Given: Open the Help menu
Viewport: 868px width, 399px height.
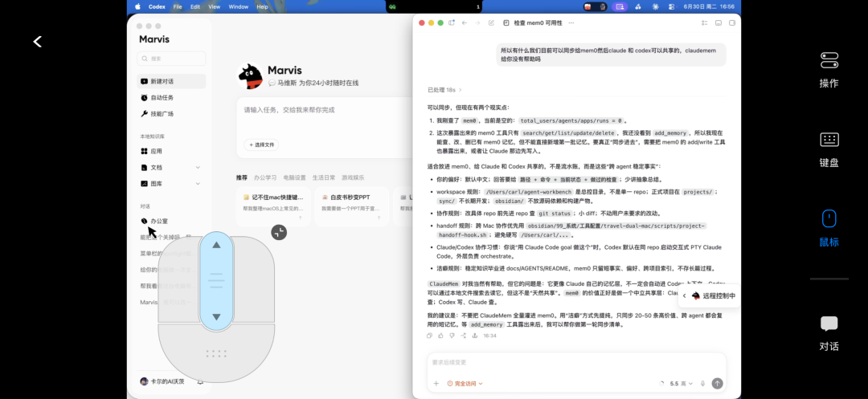Looking at the screenshot, I should click(262, 6).
